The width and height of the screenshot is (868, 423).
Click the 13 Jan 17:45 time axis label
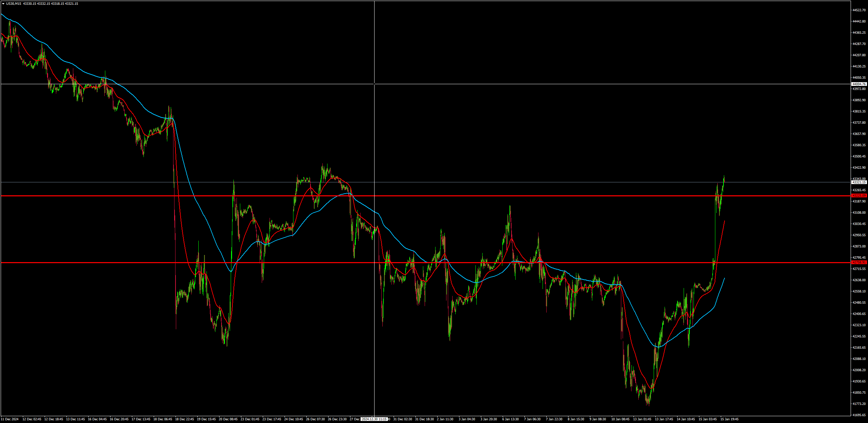[x=664, y=419]
